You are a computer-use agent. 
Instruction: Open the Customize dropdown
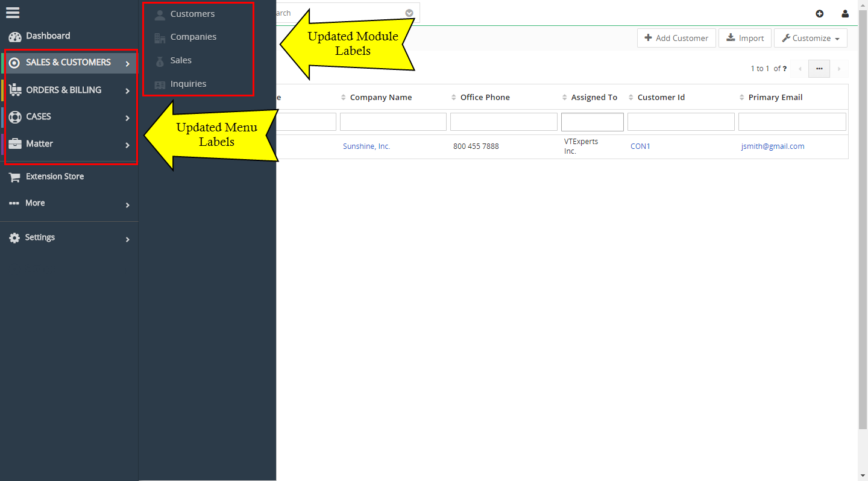point(811,38)
